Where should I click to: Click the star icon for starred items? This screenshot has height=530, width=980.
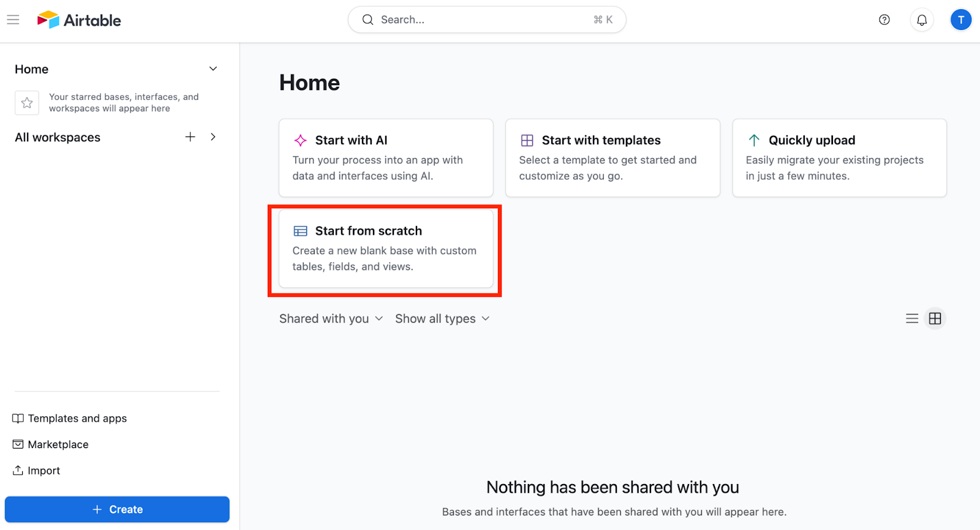pyautogui.click(x=27, y=103)
